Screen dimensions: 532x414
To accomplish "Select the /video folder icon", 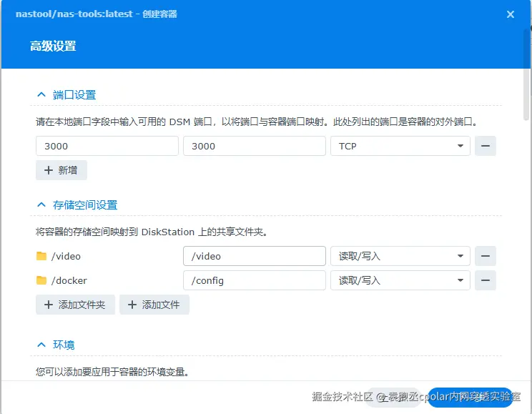I will click(41, 256).
